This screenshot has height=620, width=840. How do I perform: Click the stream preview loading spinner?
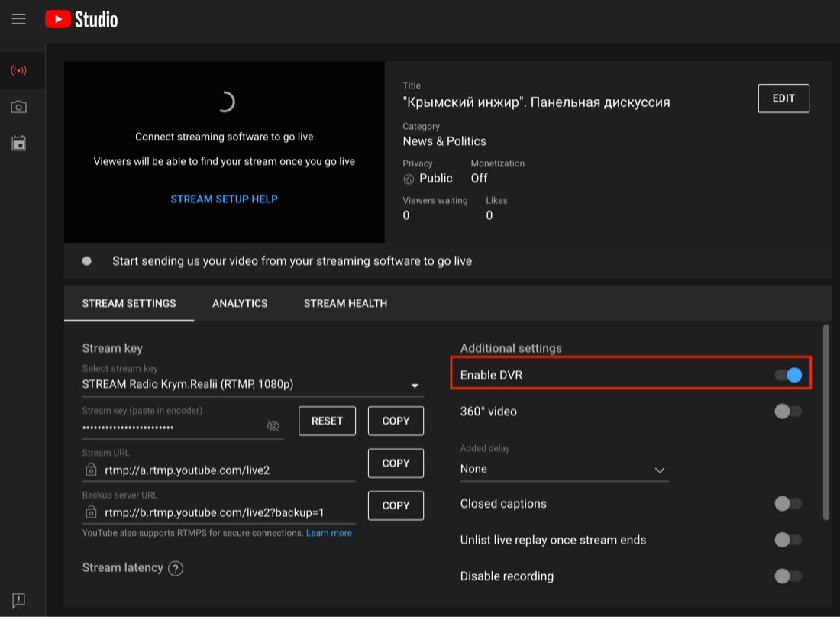click(x=225, y=102)
